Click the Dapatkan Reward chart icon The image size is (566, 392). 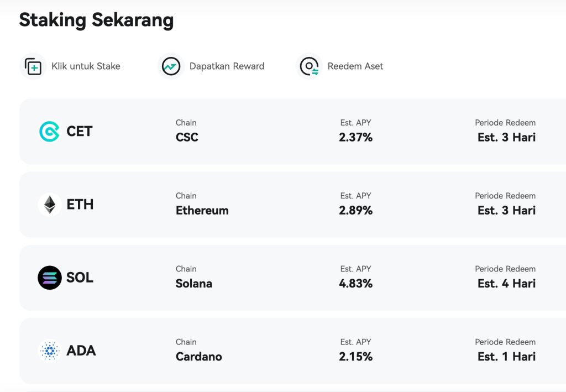171,66
